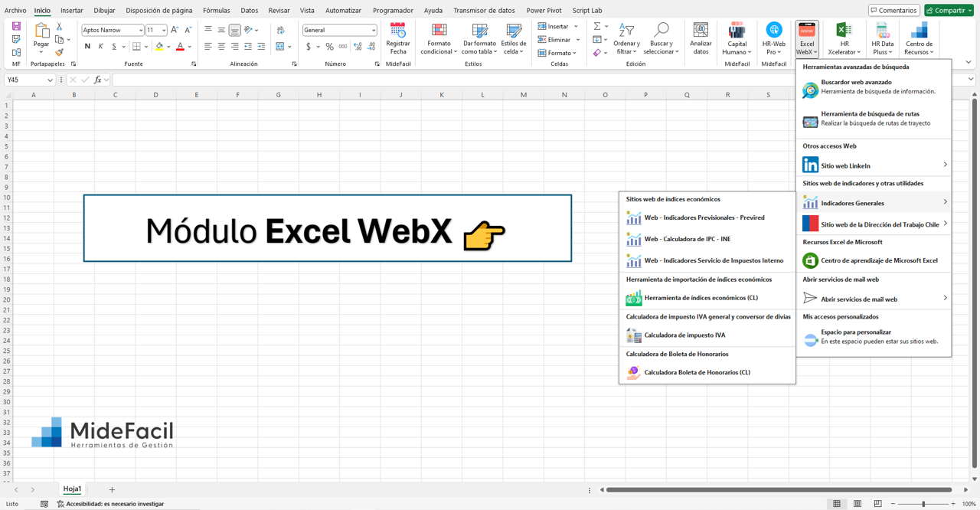Open Espacio para personalizar entry

[x=874, y=337]
